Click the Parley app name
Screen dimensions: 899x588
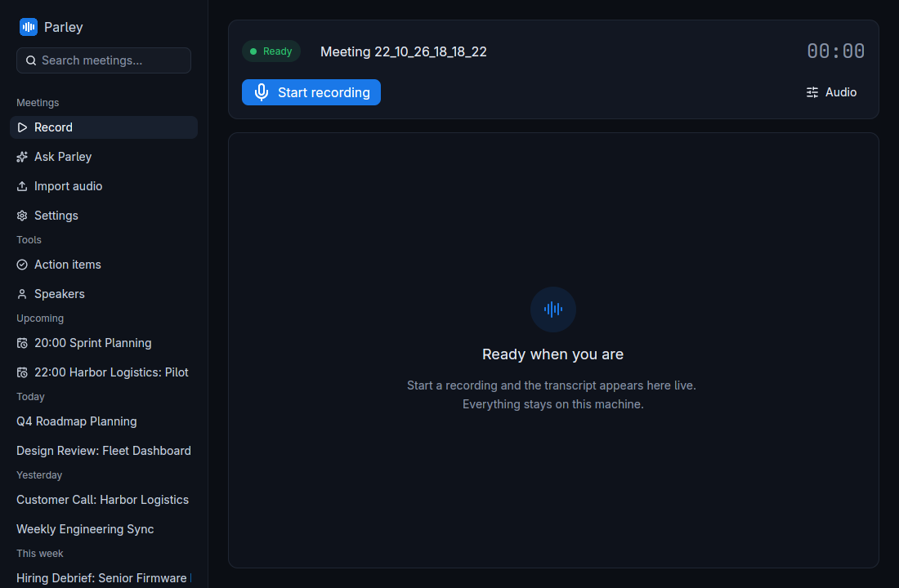pyautogui.click(x=64, y=27)
